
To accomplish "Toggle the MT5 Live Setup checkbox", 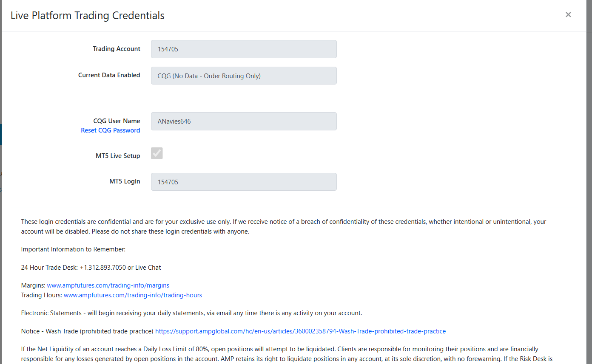I will tap(157, 153).
